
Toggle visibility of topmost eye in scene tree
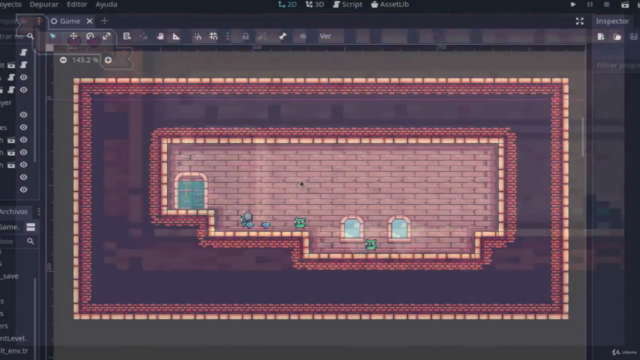pos(24,78)
